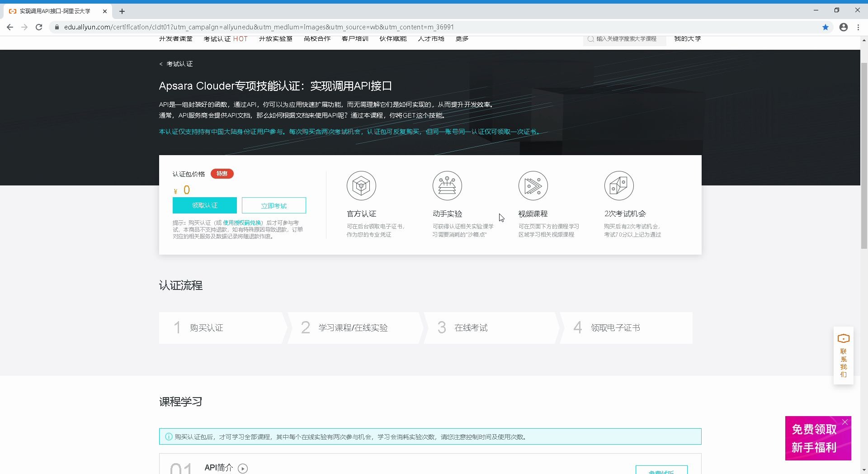The width and height of the screenshot is (868, 474).
Task: Bookmark this page with the star icon
Action: click(826, 27)
